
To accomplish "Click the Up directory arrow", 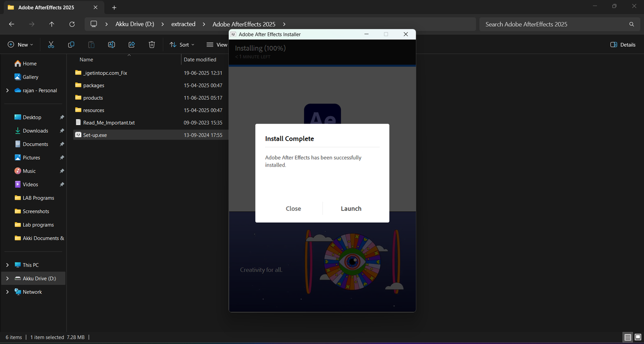I will [52, 24].
